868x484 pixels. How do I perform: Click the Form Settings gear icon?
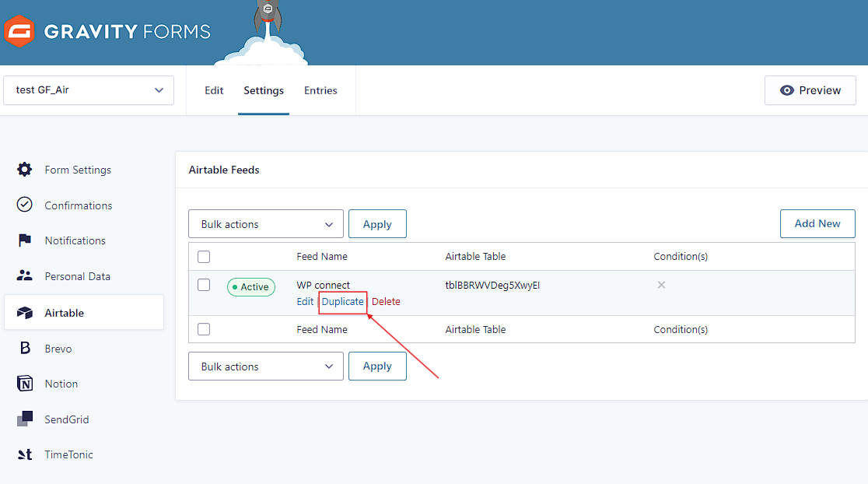(24, 170)
